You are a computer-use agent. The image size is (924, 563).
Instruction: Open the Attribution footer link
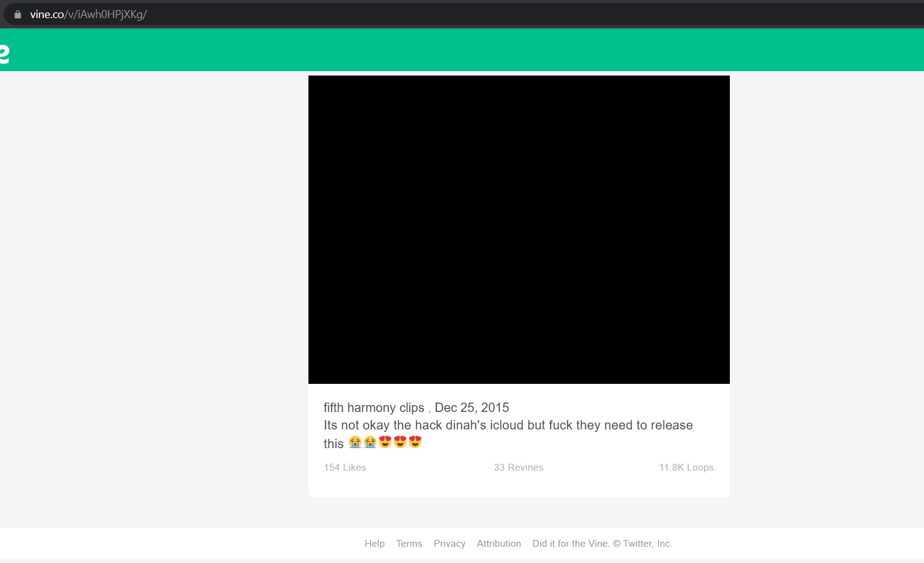pyautogui.click(x=499, y=544)
